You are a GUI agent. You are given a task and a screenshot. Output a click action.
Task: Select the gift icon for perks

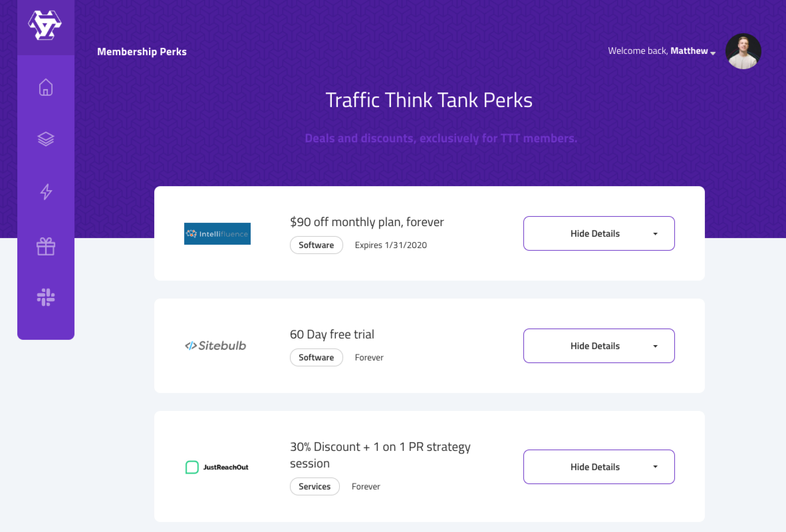(45, 245)
